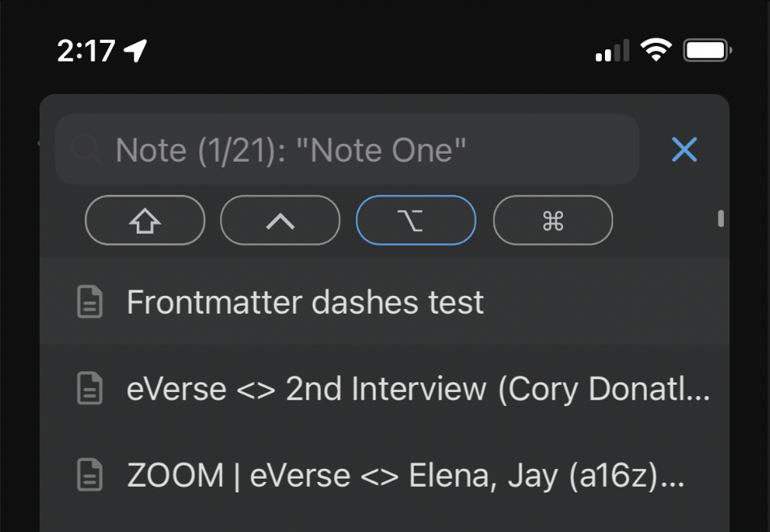Toggle the Command modifier key
Image resolution: width=770 pixels, height=532 pixels.
[552, 220]
